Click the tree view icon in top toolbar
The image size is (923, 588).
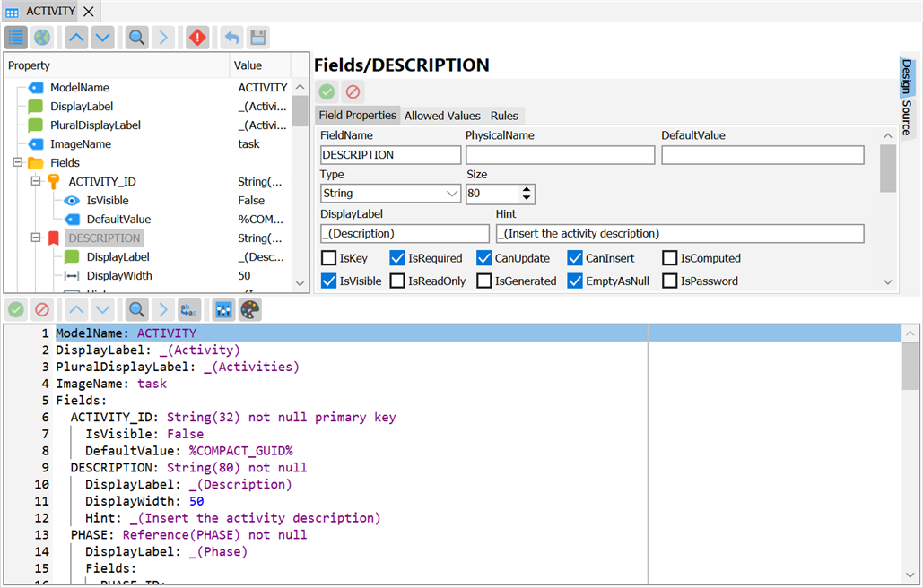16,38
